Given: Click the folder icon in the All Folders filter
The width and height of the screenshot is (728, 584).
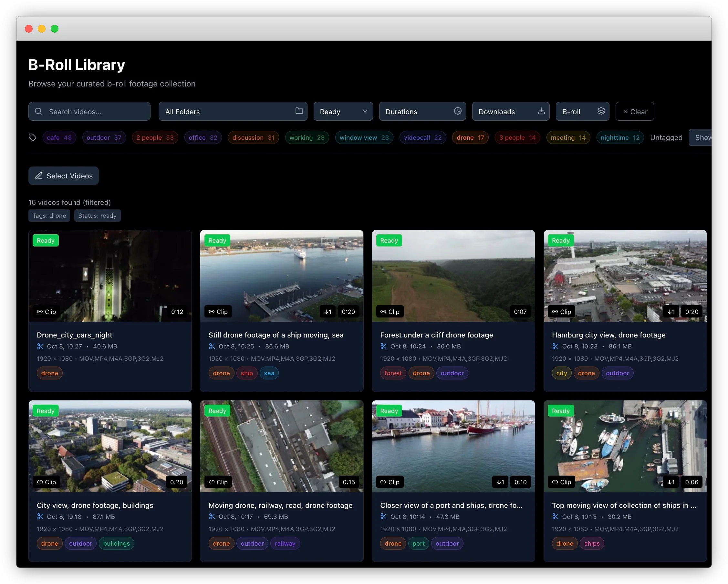Looking at the screenshot, I should point(299,111).
